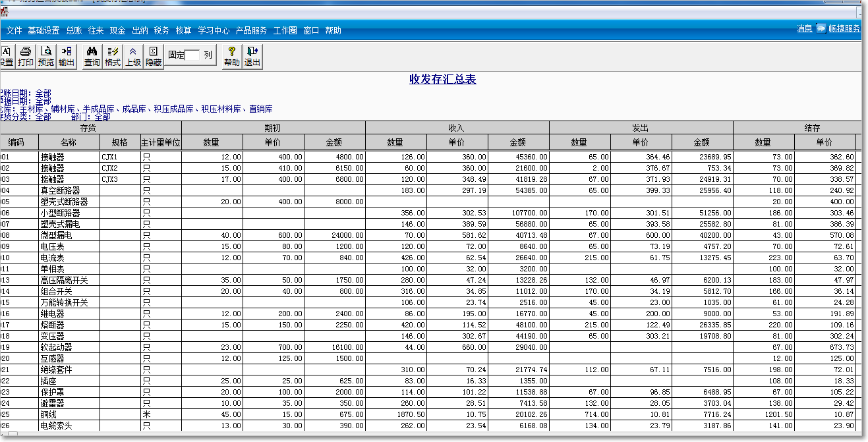868x442 pixels.
Task: Open 预览 (Print Preview) from the toolbar
Action: [46, 56]
